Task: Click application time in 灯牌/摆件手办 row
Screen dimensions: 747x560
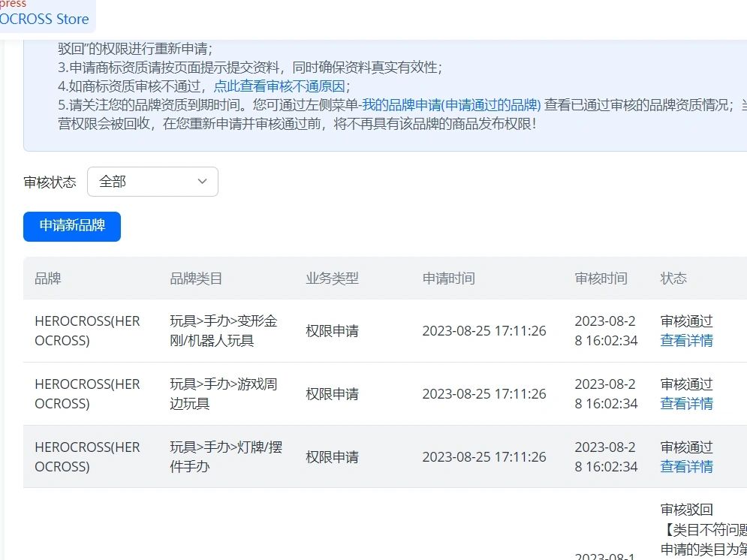Action: pyautogui.click(x=484, y=457)
